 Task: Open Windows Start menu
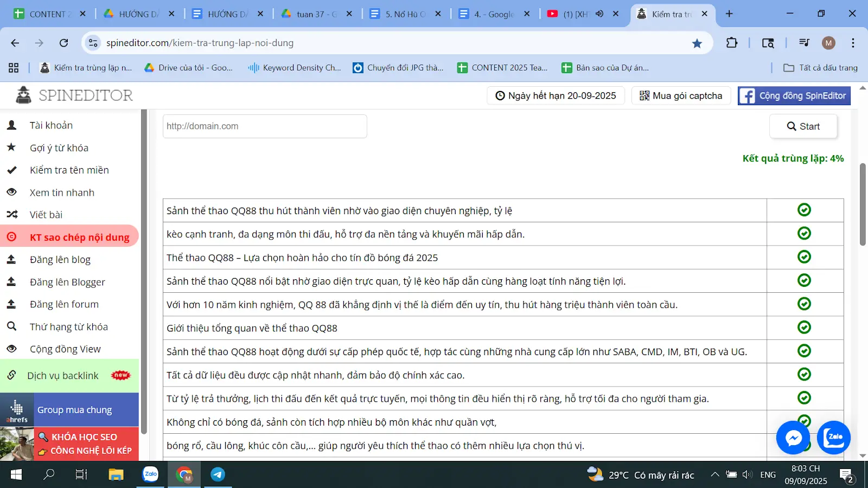tap(16, 474)
